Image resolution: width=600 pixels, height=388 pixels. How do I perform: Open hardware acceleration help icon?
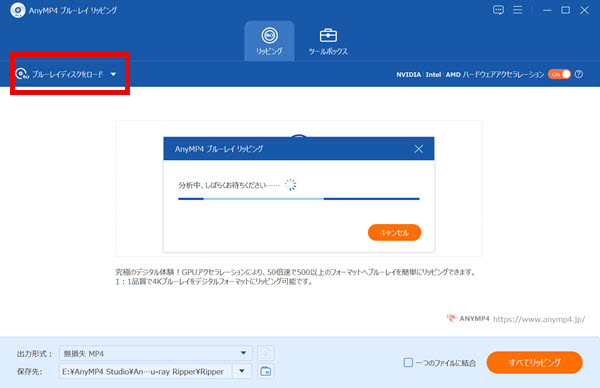(x=579, y=74)
